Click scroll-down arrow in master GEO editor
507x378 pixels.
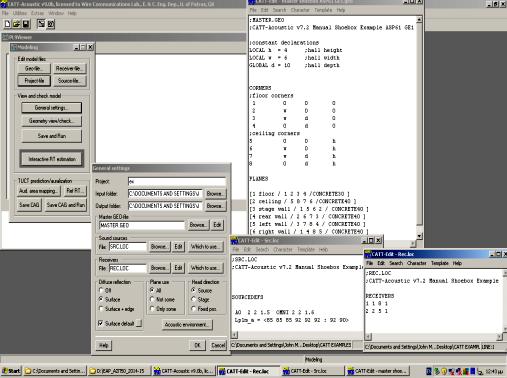click(419, 236)
